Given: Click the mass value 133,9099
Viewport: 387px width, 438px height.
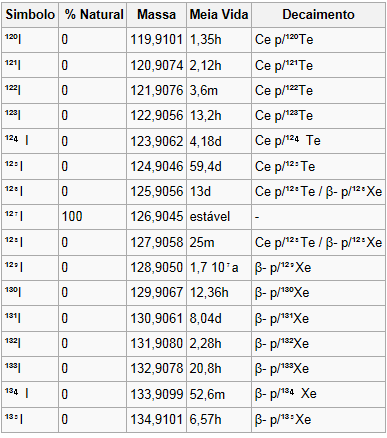Looking at the screenshot, I should pyautogui.click(x=157, y=394).
